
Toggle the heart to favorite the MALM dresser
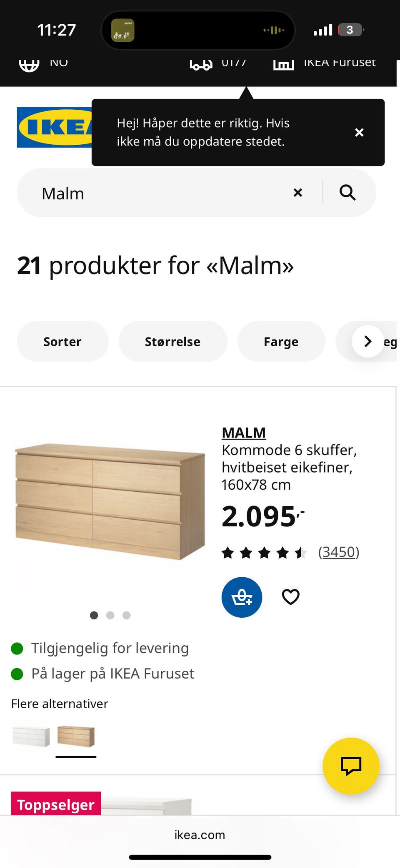point(290,597)
